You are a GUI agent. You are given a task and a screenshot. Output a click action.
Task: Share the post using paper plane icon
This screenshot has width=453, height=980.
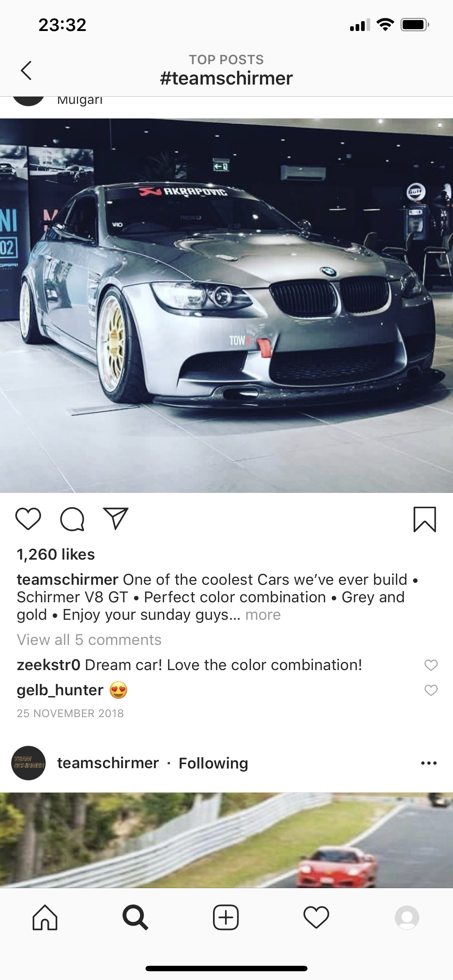coord(116,518)
